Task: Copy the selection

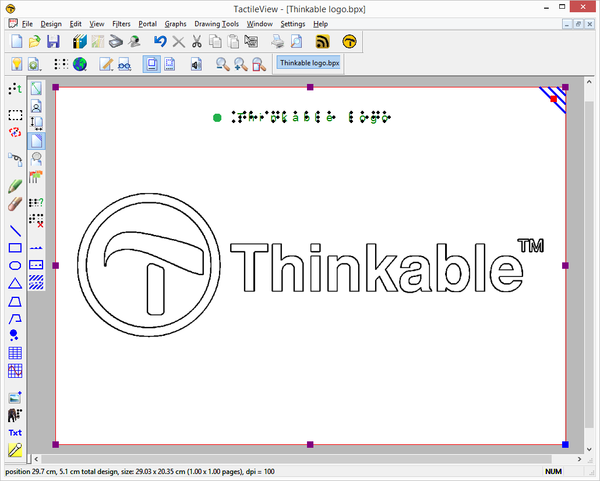Action: tap(215, 41)
